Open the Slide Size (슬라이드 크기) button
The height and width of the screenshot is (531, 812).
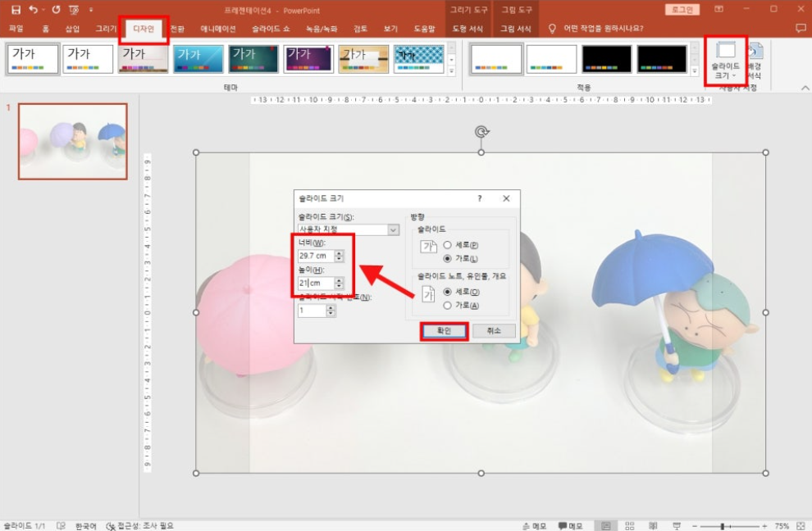pyautogui.click(x=726, y=60)
